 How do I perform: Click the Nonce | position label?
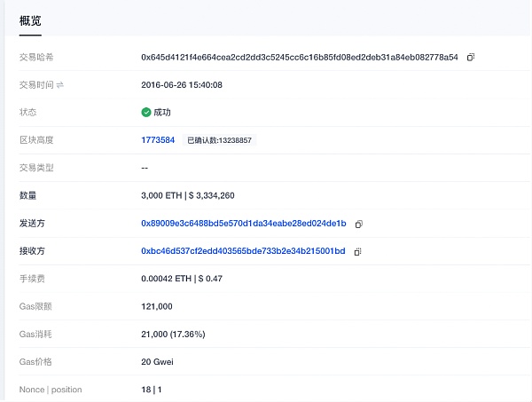point(49,390)
